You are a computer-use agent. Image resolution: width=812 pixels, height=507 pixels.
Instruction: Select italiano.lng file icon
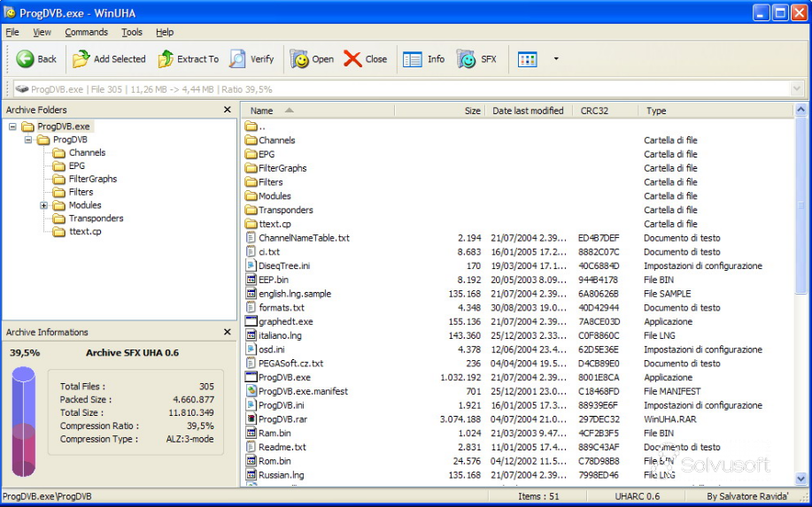(251, 335)
